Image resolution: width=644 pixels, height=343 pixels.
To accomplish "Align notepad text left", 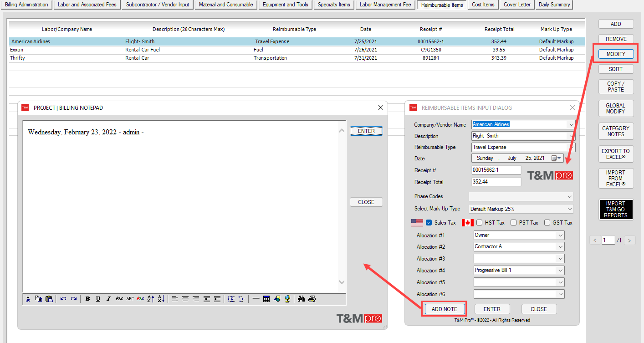I will coord(175,299).
